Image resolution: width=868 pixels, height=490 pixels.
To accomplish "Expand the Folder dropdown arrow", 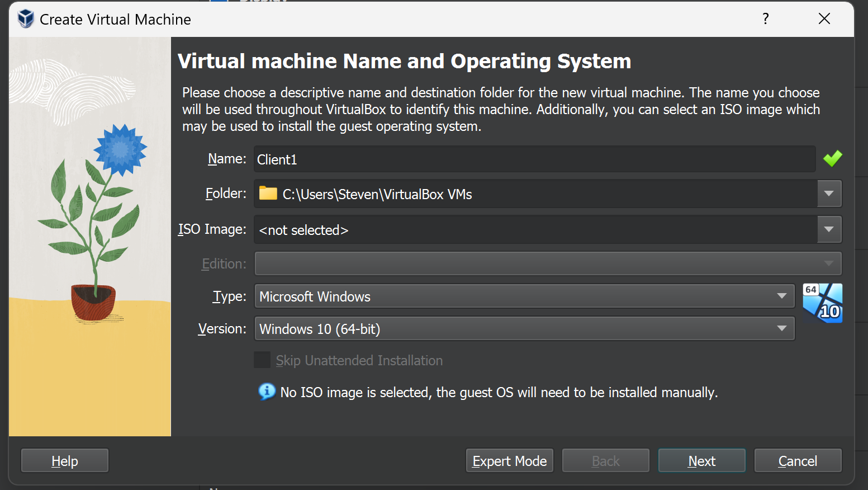I will point(829,194).
